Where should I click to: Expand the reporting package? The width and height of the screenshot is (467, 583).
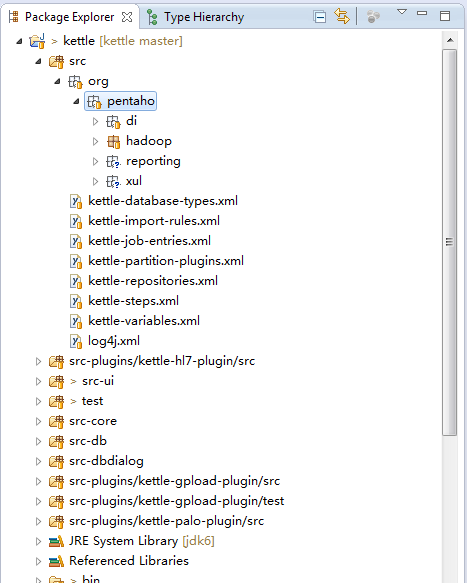[x=95, y=161]
